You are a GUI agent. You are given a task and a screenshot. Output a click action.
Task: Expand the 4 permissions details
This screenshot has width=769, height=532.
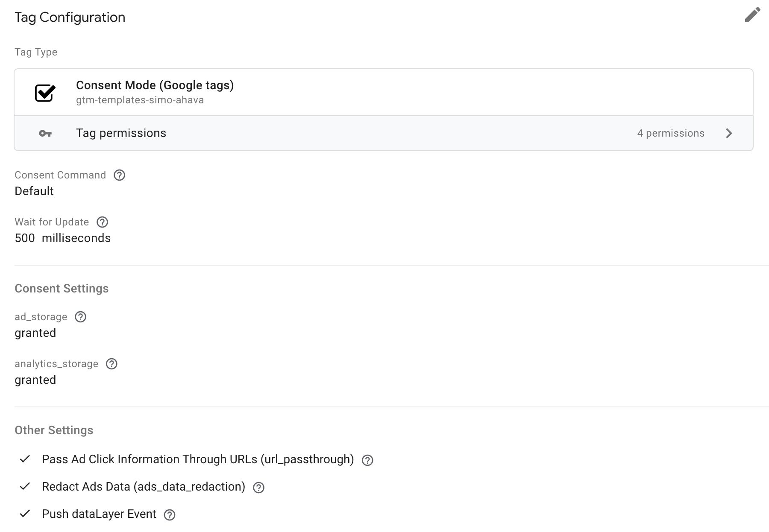coord(670,133)
